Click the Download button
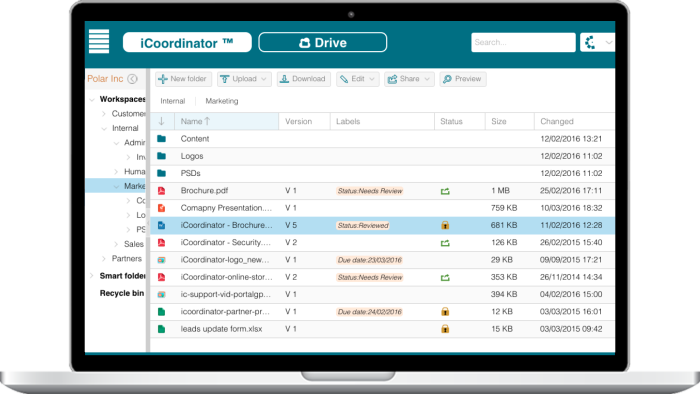This screenshot has height=394, width=700. pos(304,79)
